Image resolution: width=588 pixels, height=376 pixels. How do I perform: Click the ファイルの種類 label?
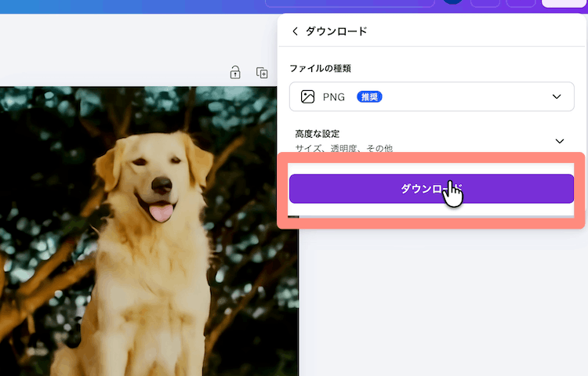[x=320, y=68]
